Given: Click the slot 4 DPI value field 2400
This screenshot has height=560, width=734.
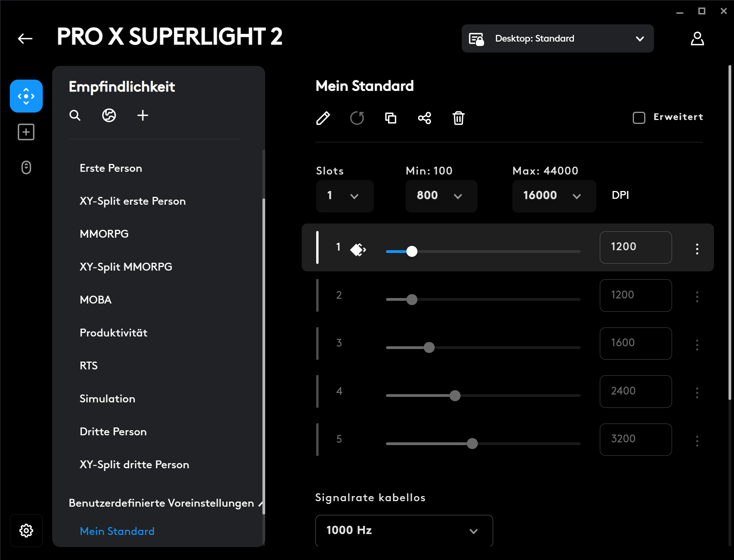Looking at the screenshot, I should pos(636,391).
